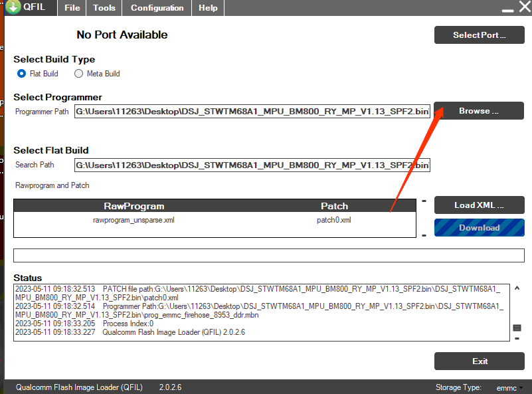Select the Flat Build radio option
The width and height of the screenshot is (532, 394).
[22, 74]
